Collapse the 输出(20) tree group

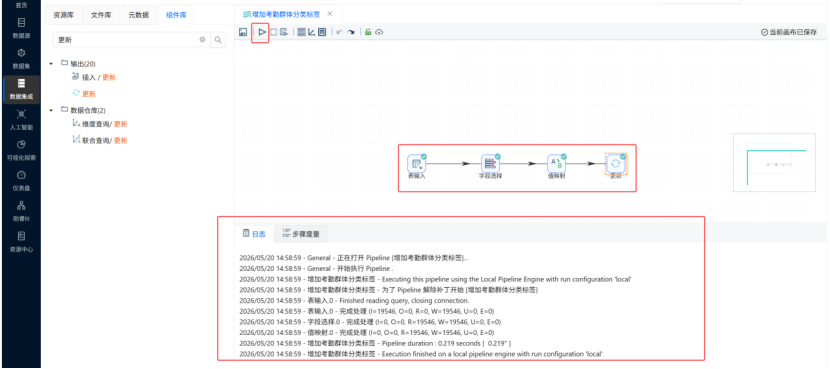point(51,64)
